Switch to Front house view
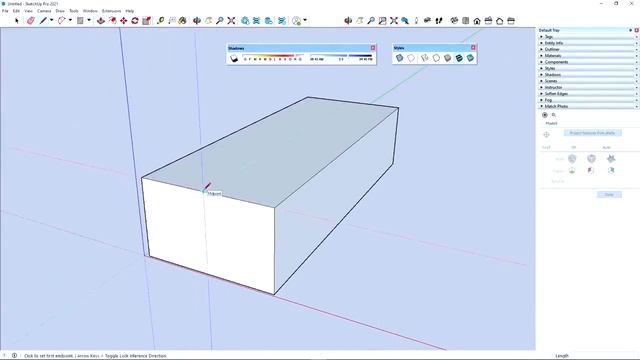640x360 pixels. click(477, 21)
